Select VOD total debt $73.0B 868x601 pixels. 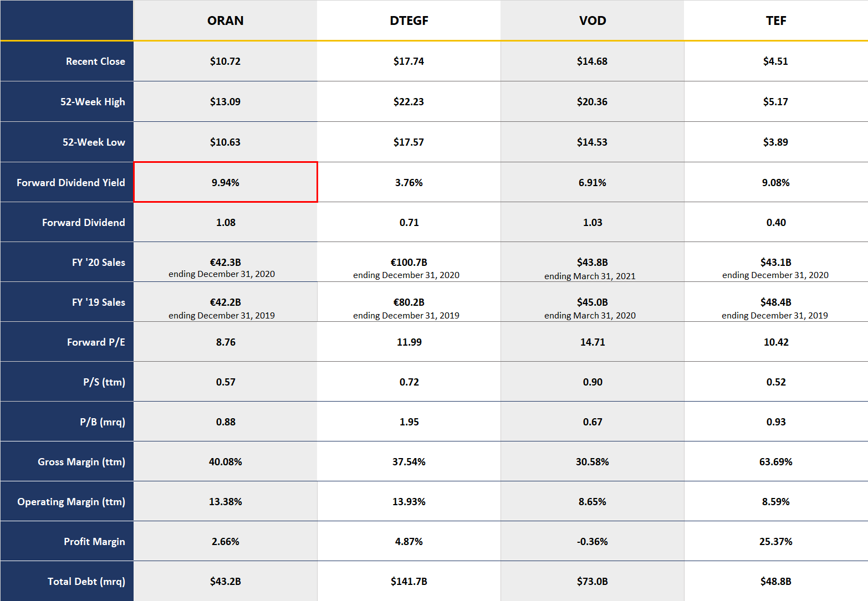[x=593, y=582]
